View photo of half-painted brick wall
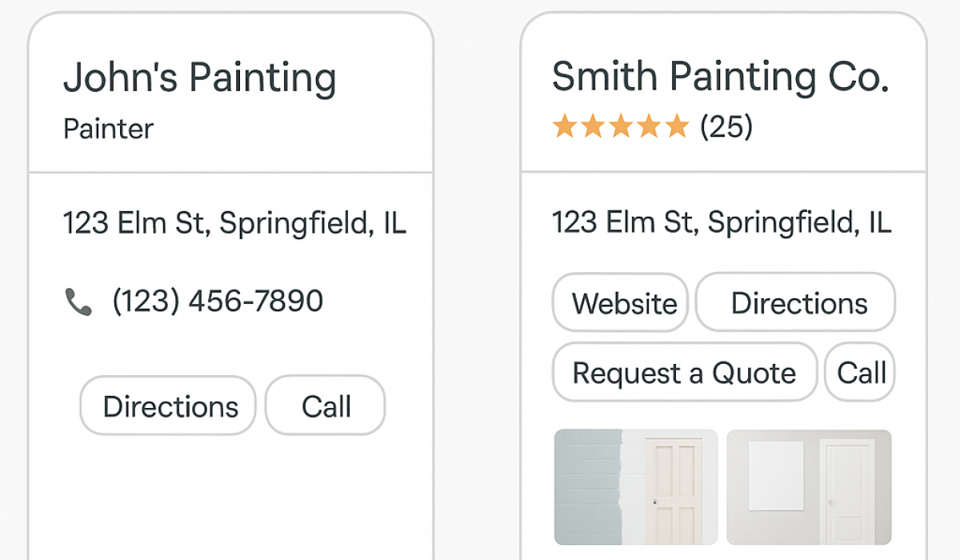 [x=636, y=487]
